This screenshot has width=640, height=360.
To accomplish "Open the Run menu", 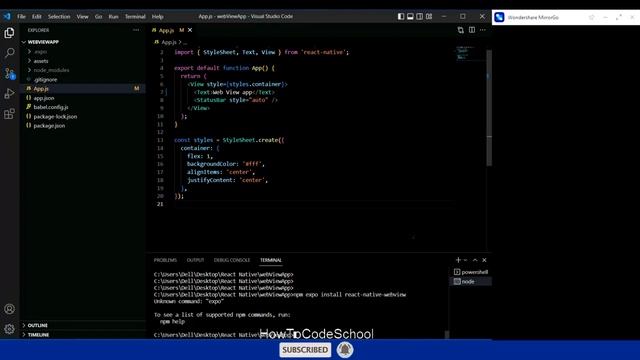I will point(113,17).
